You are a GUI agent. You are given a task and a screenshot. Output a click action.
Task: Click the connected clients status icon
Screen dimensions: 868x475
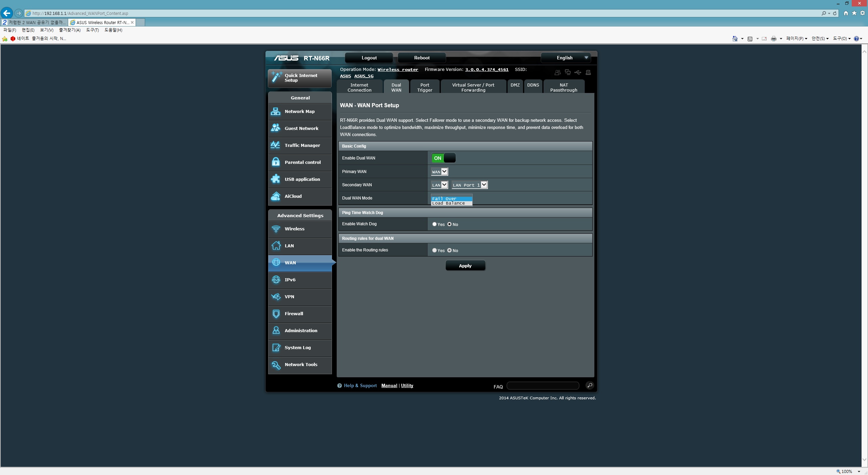coord(568,72)
